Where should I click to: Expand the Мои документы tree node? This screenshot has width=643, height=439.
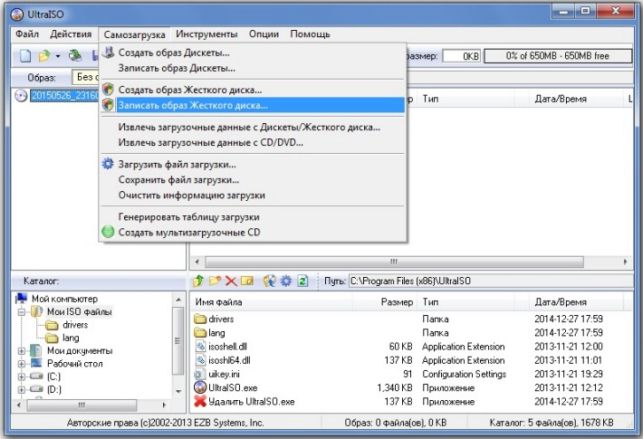pyautogui.click(x=22, y=351)
